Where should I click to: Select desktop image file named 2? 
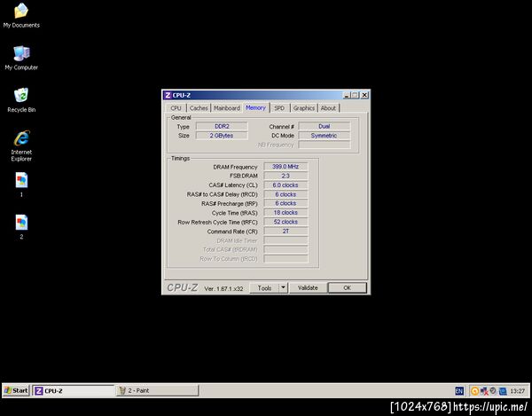21,227
